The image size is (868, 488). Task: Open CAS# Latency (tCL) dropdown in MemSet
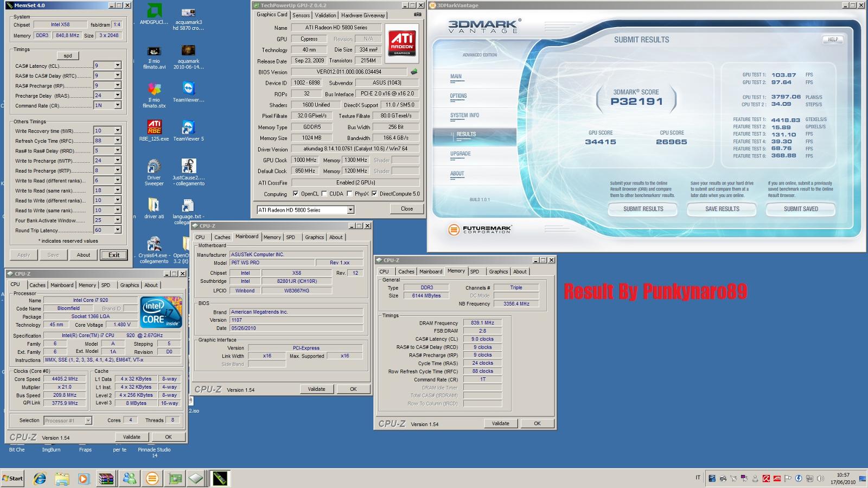117,66
